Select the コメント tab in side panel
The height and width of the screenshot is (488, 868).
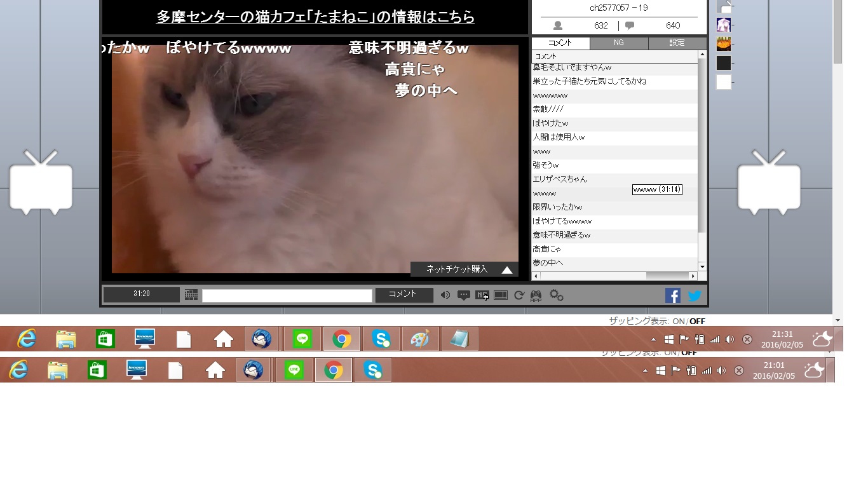pyautogui.click(x=560, y=43)
